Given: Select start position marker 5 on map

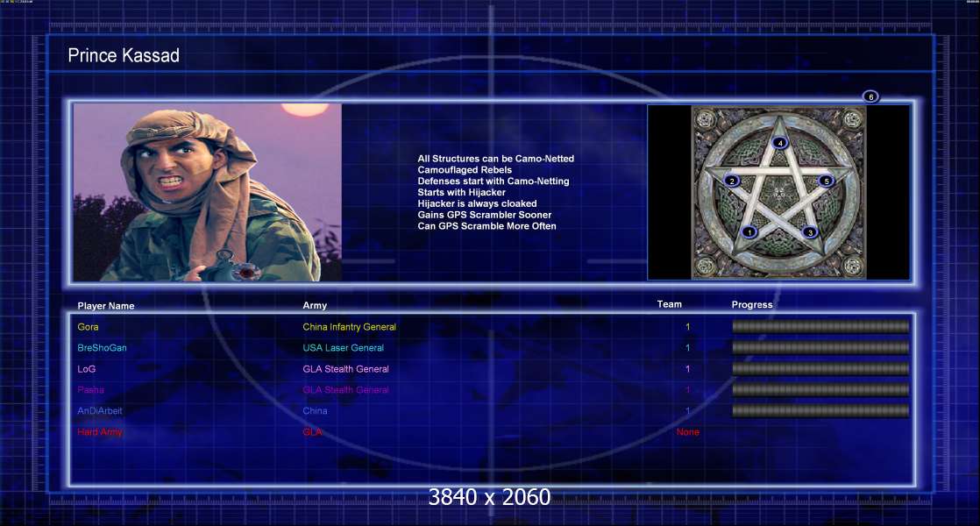Looking at the screenshot, I should (x=827, y=181).
